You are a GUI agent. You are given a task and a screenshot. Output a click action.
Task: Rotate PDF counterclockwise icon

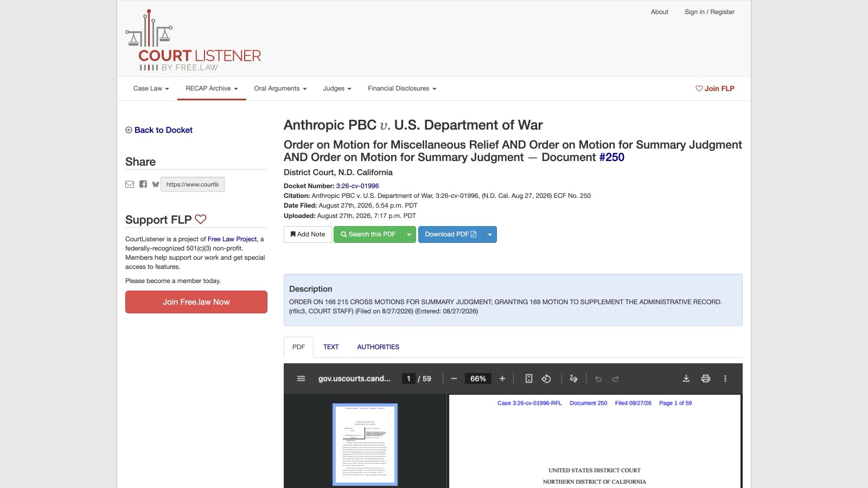pos(546,378)
